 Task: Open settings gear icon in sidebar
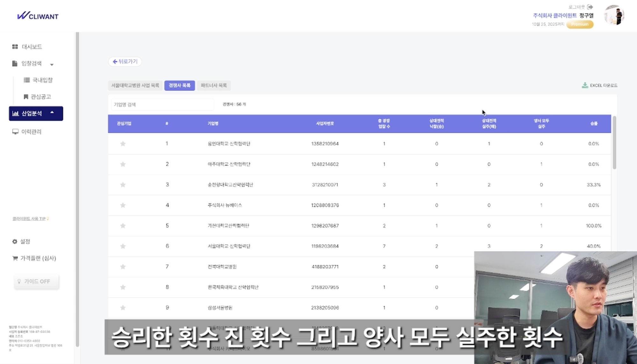[15, 241]
